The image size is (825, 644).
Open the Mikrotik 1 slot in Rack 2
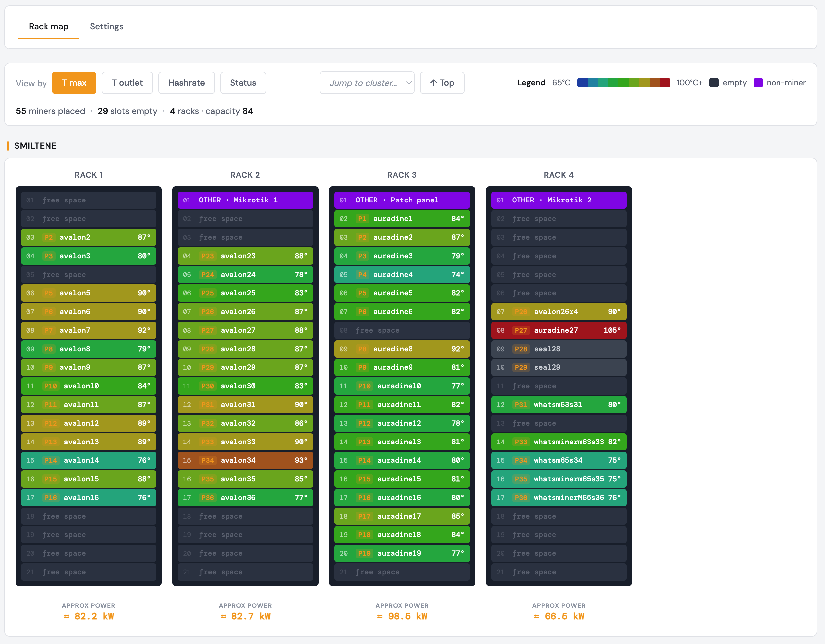[245, 200]
